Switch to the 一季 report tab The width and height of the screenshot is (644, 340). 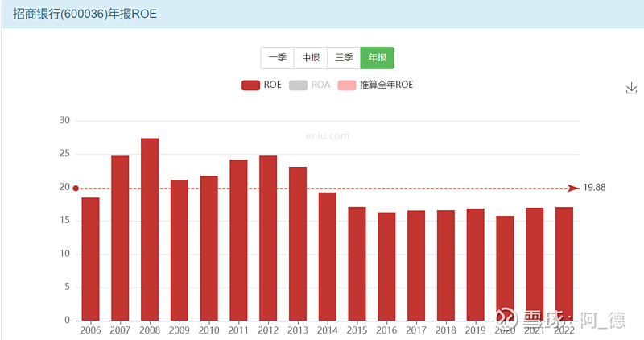[277, 57]
